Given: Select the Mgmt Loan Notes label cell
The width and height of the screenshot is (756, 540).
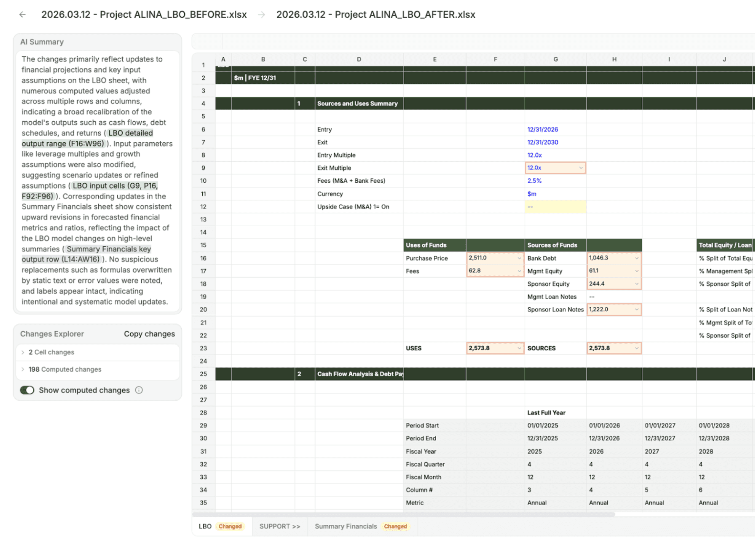Looking at the screenshot, I should 555,297.
